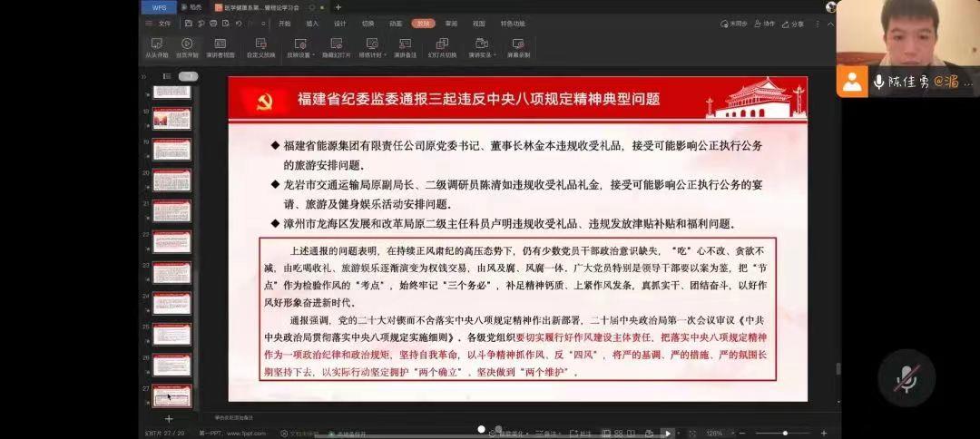Screen dimensions: 980x439
Task: Select slide 22 thumbnail
Action: (x=171, y=241)
